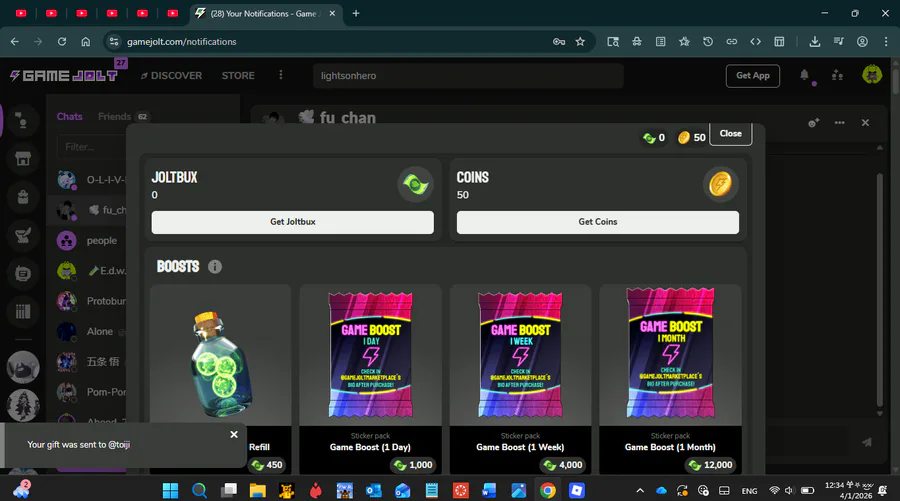This screenshot has width=900, height=501.
Task: Open the sidebar library icon
Action: pos(23,312)
